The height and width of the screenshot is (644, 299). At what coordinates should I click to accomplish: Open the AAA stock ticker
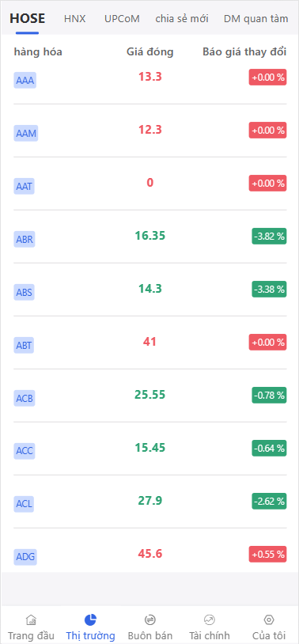click(25, 81)
